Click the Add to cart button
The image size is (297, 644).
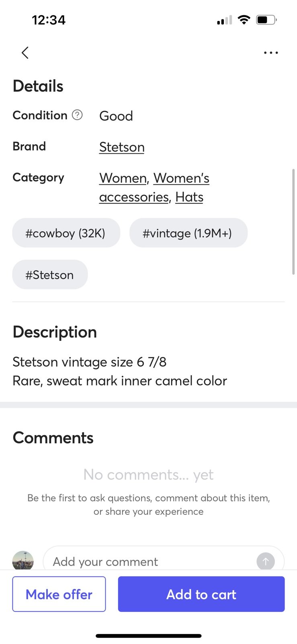pyautogui.click(x=201, y=594)
